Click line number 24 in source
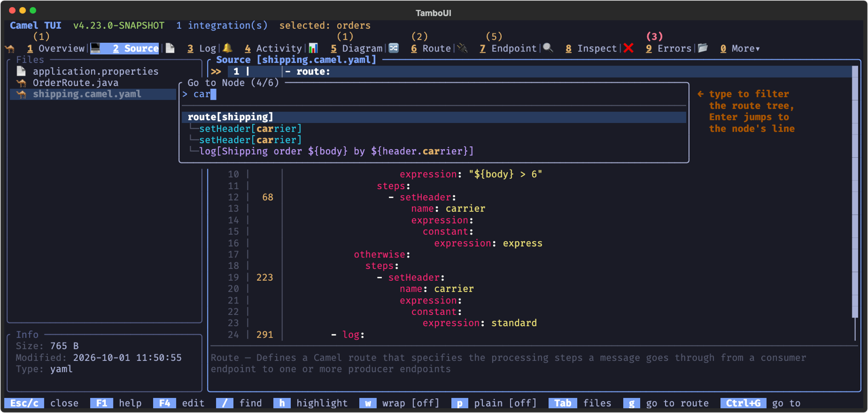Screen dimensions: 868x413 [233, 335]
